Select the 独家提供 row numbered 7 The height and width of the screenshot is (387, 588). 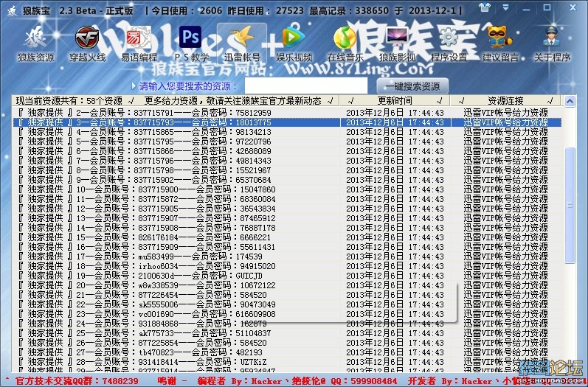coord(287,161)
